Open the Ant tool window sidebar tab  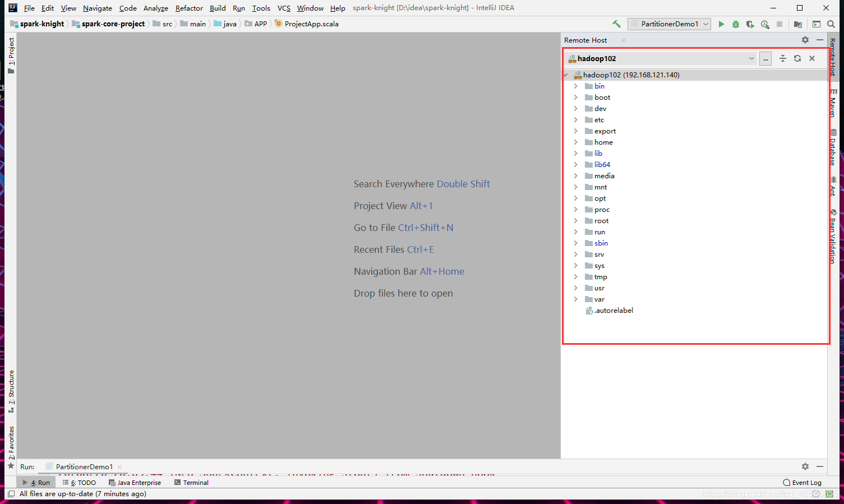click(833, 186)
